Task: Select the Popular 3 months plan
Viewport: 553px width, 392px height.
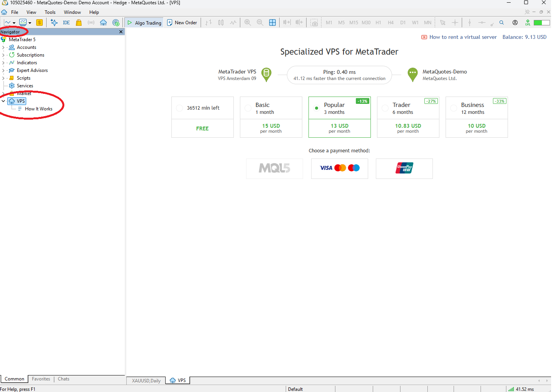Action: 340,117
